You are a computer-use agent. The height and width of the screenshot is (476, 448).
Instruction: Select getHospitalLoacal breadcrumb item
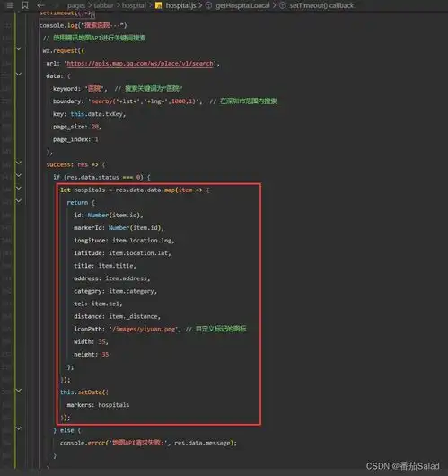point(242,5)
